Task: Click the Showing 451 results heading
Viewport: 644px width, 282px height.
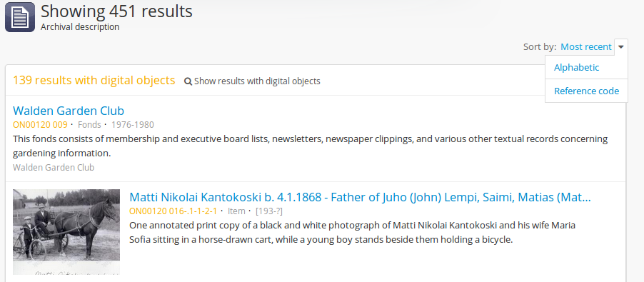Action: pos(116,11)
